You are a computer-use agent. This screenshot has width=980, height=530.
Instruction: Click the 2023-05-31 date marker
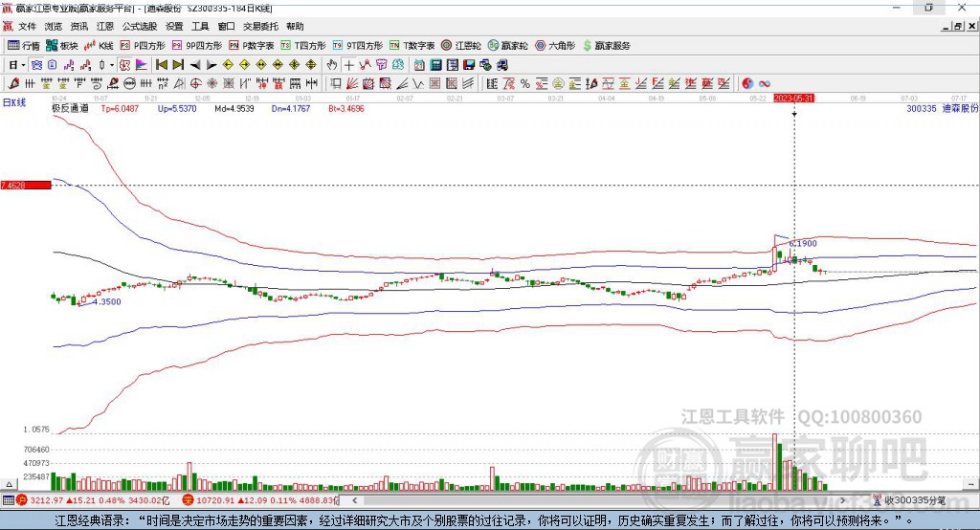click(793, 99)
